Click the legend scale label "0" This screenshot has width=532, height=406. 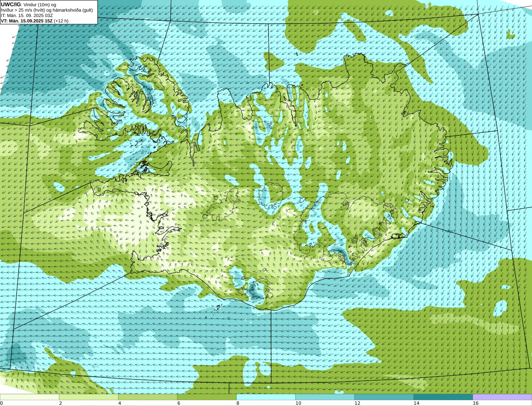pyautogui.click(x=2, y=403)
